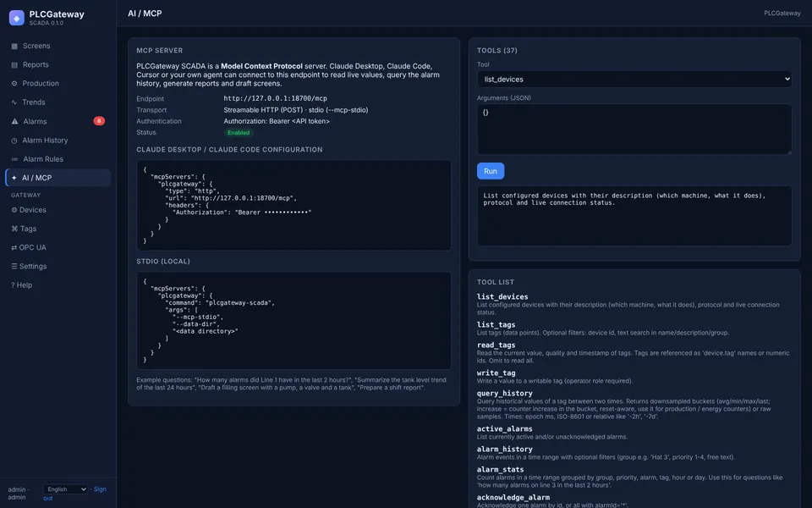Click the Alarm History clock icon
The height and width of the screenshot is (508, 812).
point(14,141)
